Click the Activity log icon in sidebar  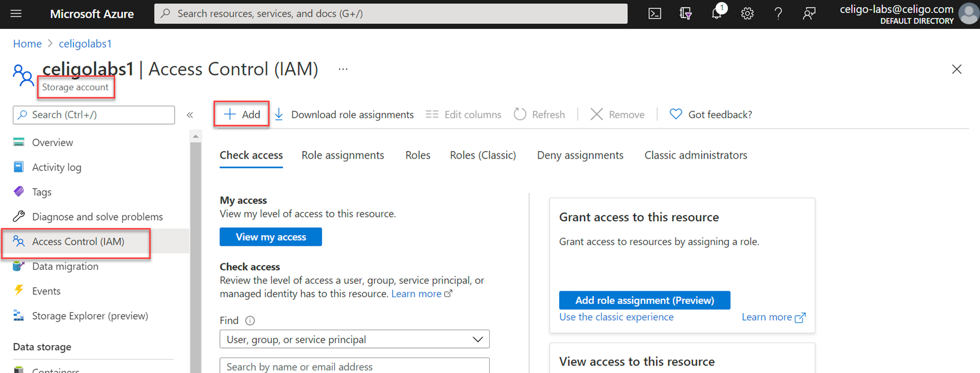(x=19, y=167)
